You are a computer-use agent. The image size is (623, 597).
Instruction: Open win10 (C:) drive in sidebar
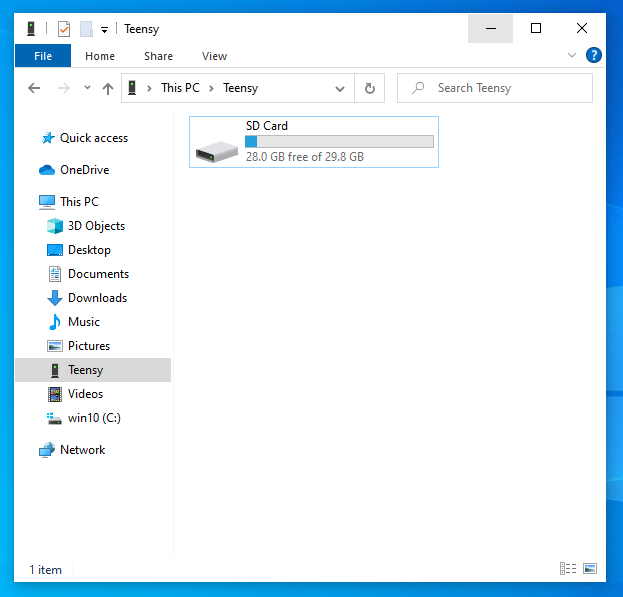94,418
